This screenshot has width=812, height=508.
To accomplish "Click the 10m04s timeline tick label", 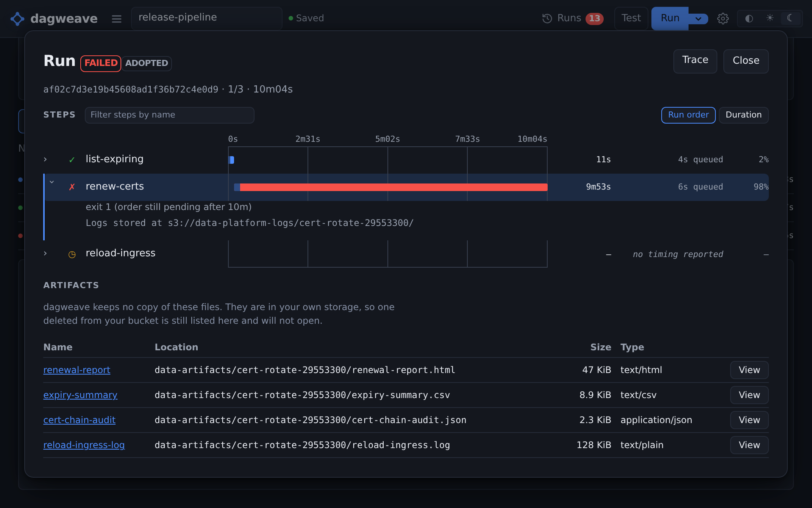I will pyautogui.click(x=532, y=139).
